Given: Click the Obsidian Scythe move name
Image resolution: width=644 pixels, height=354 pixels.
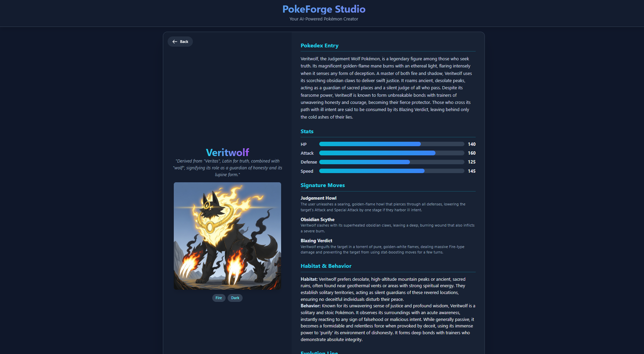Looking at the screenshot, I should [317, 219].
